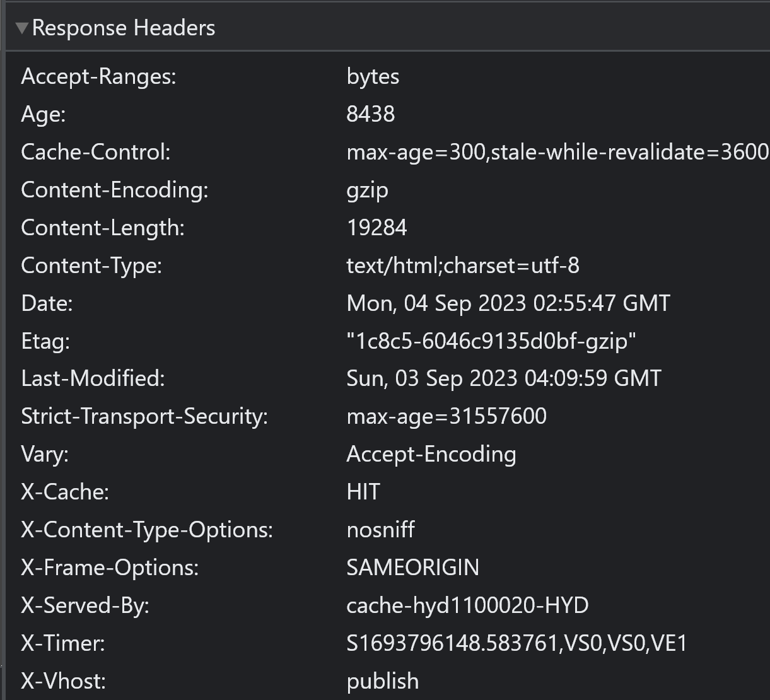The width and height of the screenshot is (770, 700).
Task: Select the X-Timer header value
Action: click(517, 643)
